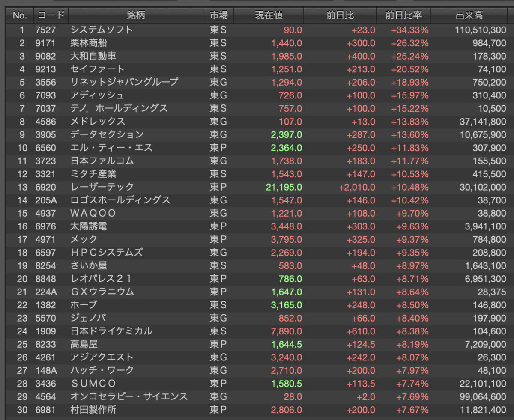Click current price 2,397.0

[x=287, y=134]
